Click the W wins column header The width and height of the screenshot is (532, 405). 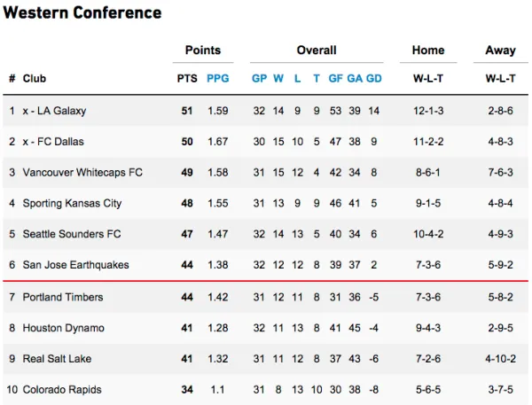point(278,79)
